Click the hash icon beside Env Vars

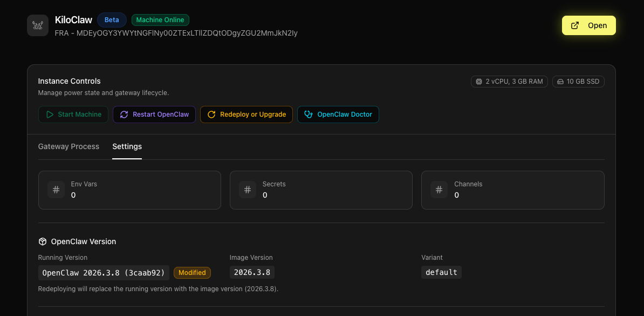click(56, 190)
